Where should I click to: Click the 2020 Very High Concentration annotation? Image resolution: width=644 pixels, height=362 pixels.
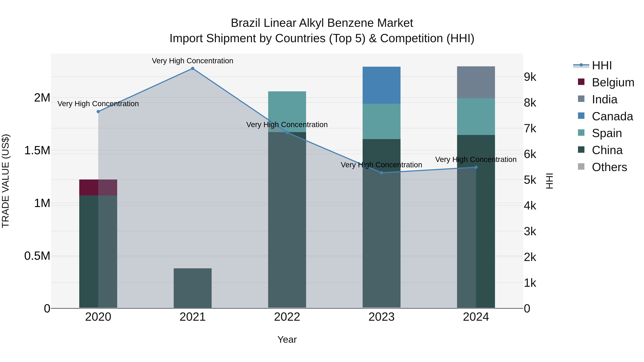(98, 104)
